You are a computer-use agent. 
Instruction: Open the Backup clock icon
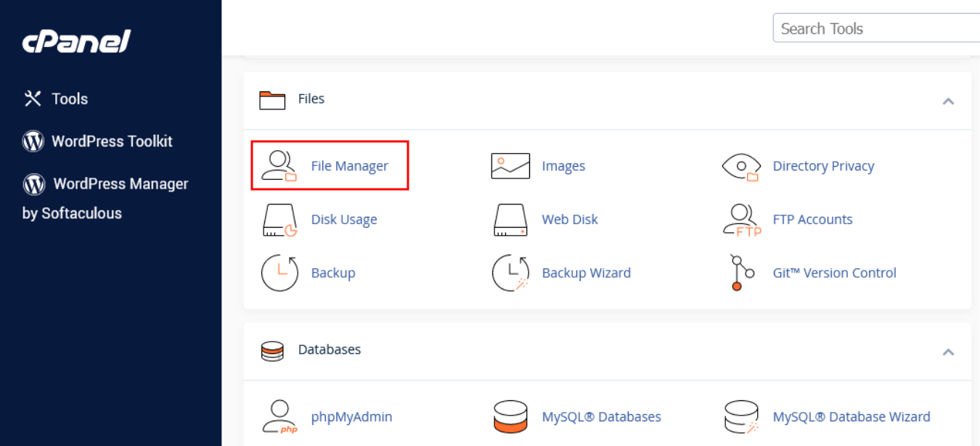[x=279, y=273]
